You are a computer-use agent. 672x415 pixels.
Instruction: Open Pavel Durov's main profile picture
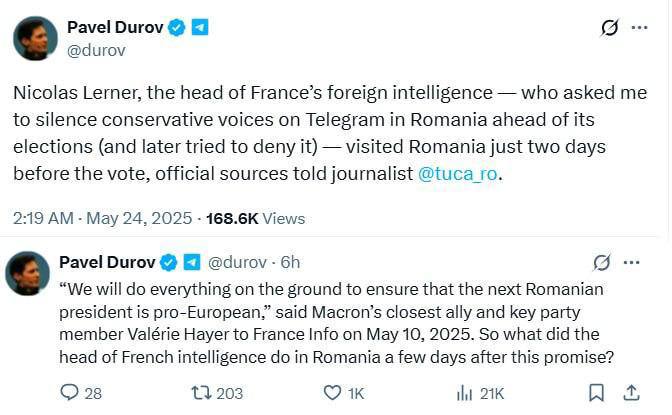[34, 38]
